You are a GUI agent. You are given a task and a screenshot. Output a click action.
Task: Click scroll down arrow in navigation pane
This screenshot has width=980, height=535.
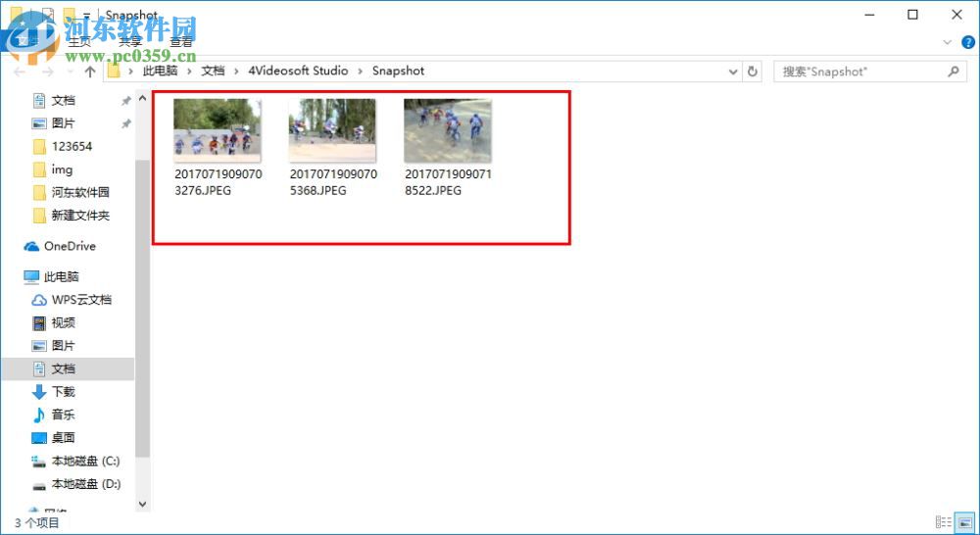(142, 504)
